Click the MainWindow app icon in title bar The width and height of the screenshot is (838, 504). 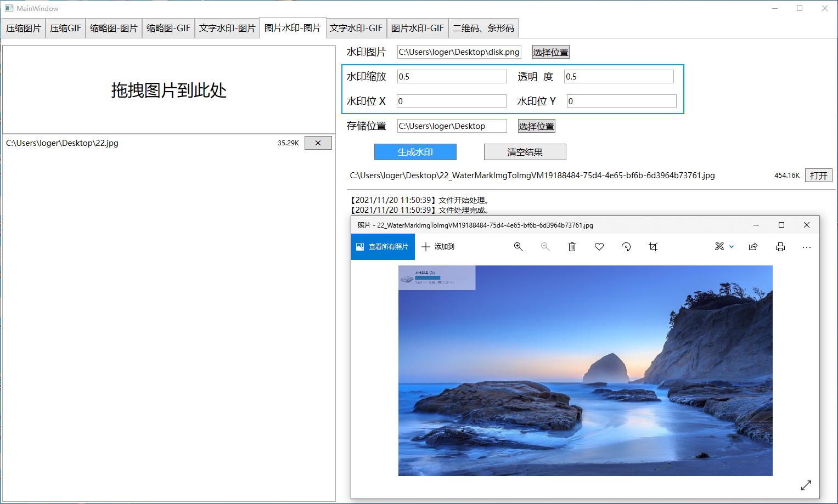[x=9, y=8]
